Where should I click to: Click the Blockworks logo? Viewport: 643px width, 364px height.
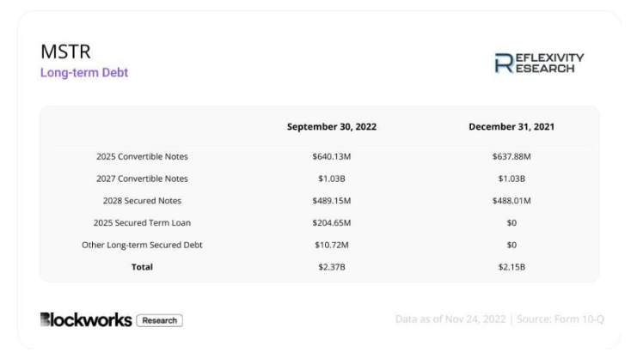click(86, 319)
